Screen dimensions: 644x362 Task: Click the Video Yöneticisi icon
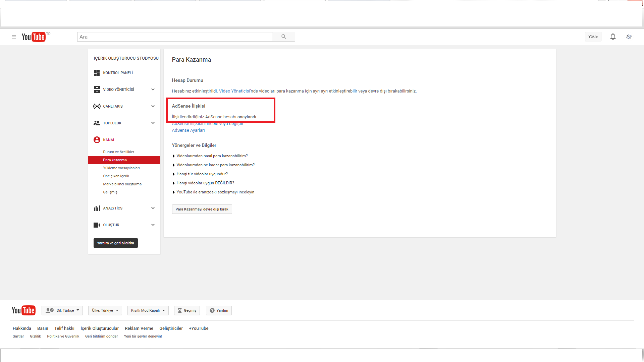[97, 89]
